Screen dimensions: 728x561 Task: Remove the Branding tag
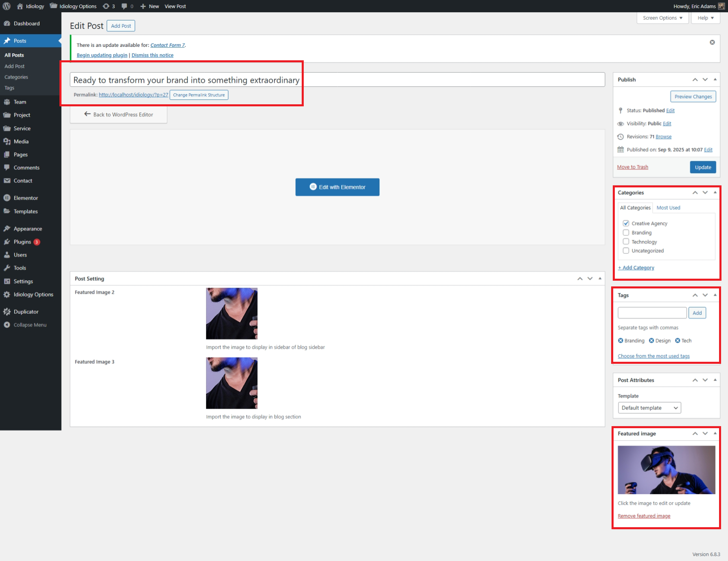coord(621,341)
